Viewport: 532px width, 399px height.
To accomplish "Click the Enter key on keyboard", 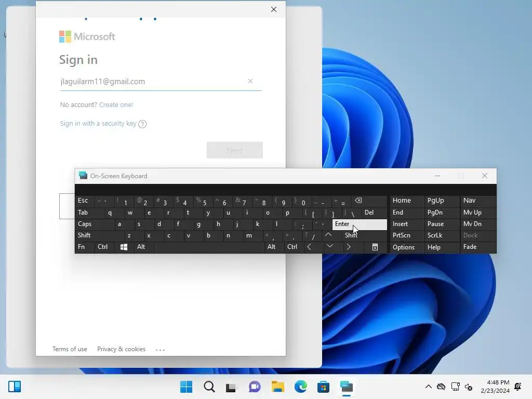I will (360, 224).
